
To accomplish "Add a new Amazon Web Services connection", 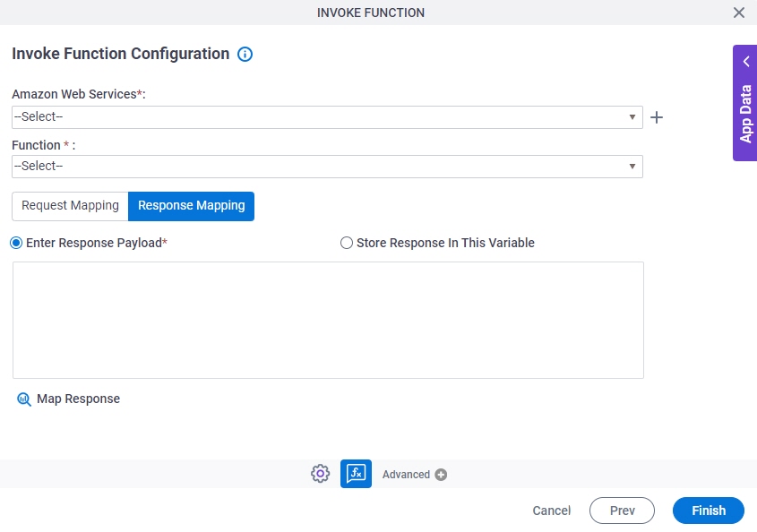I will click(x=657, y=116).
